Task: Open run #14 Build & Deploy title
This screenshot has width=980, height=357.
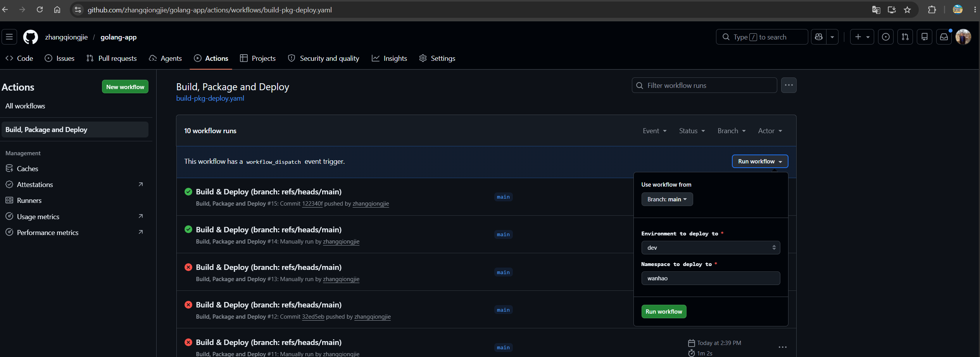Action: 269,230
